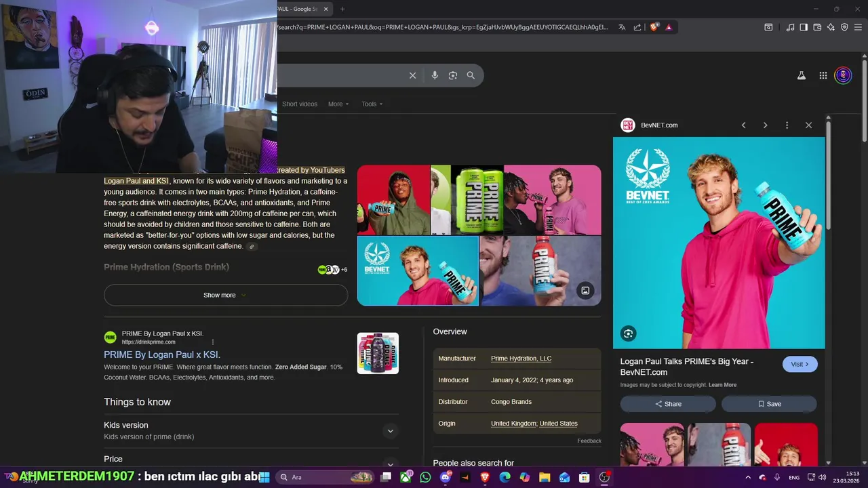Open Discord from the taskbar
Screen dimensions: 868x488
pos(446,477)
